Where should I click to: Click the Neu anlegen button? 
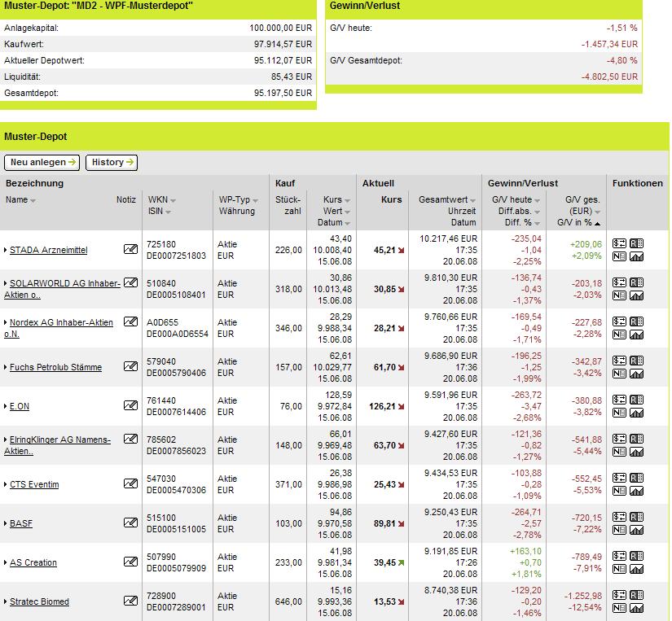point(42,162)
